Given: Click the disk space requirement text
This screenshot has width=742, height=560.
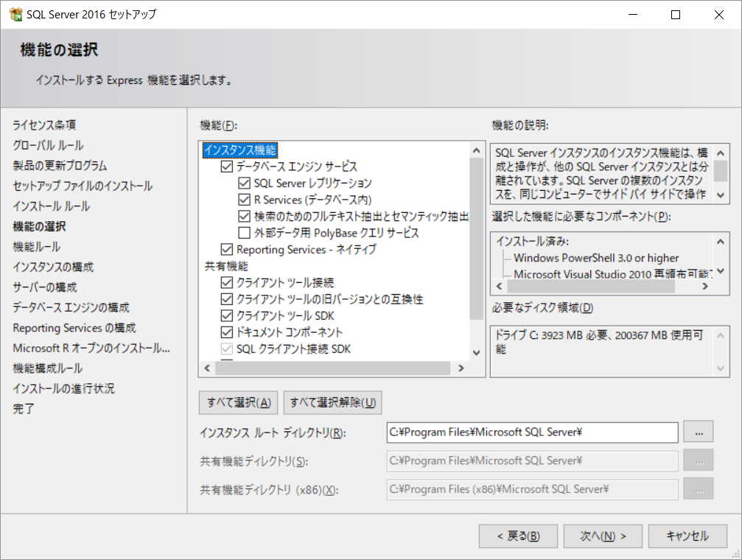Looking at the screenshot, I should (598, 342).
